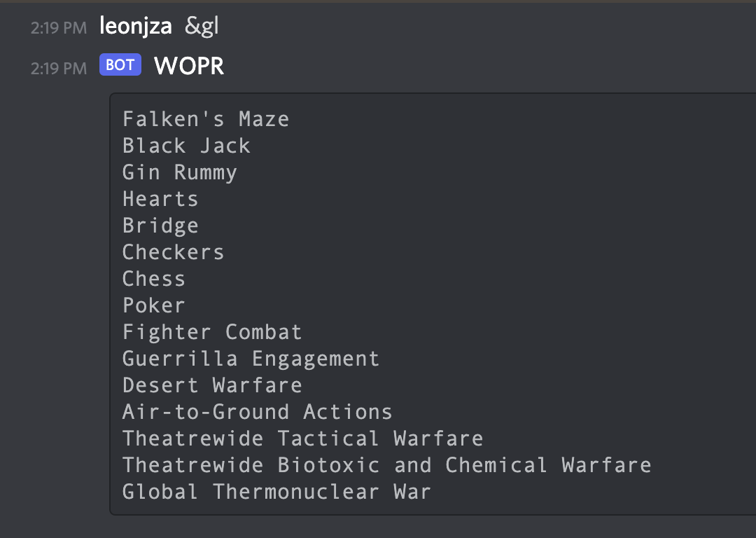Click the "&gl" command message text
756x538 pixels.
point(202,27)
